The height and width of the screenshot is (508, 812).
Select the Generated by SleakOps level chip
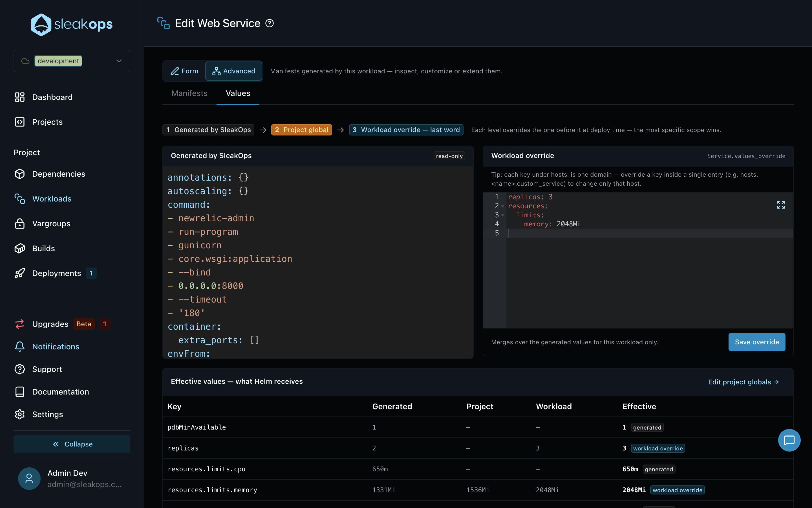(x=208, y=130)
